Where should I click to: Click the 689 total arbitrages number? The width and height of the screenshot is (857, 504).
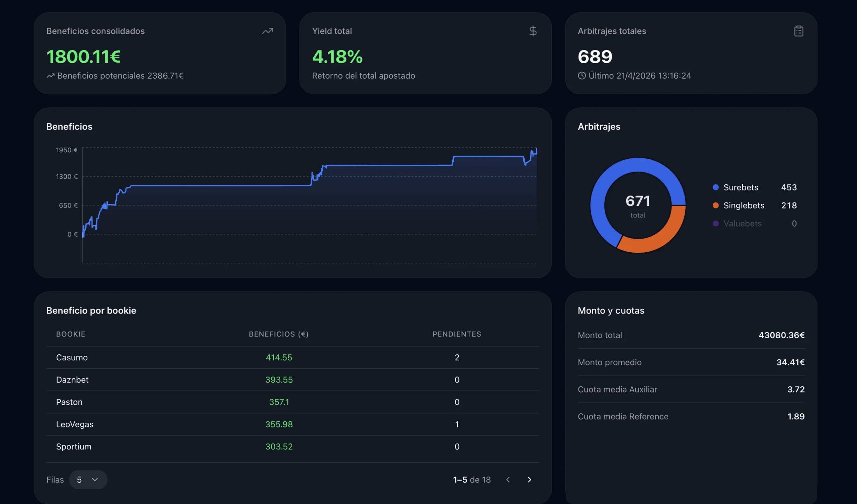(595, 57)
